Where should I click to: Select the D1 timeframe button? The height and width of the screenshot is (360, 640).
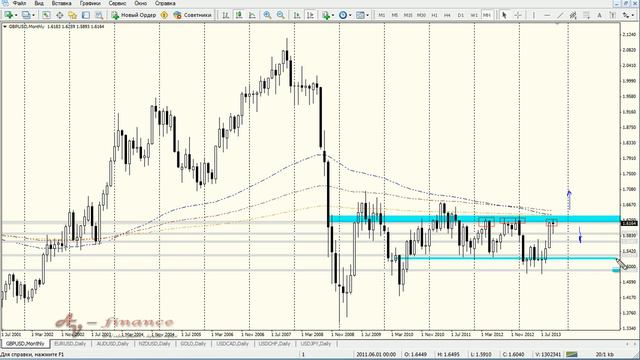tap(461, 15)
